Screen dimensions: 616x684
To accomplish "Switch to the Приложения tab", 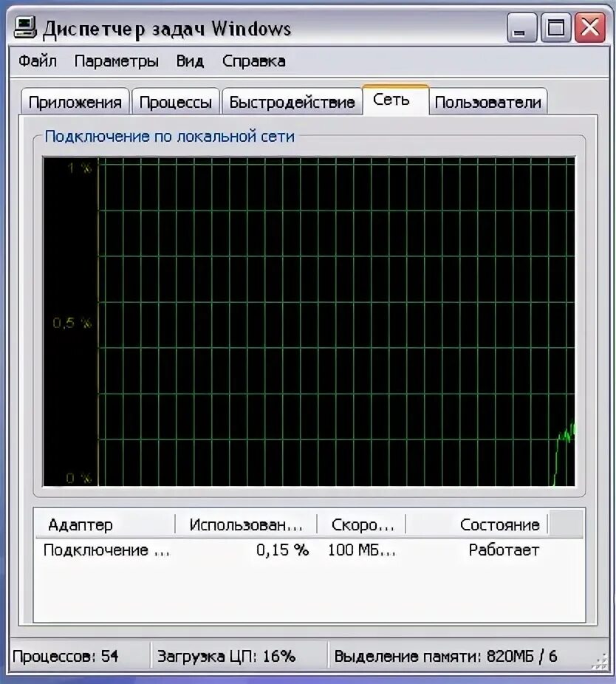I will point(75,102).
